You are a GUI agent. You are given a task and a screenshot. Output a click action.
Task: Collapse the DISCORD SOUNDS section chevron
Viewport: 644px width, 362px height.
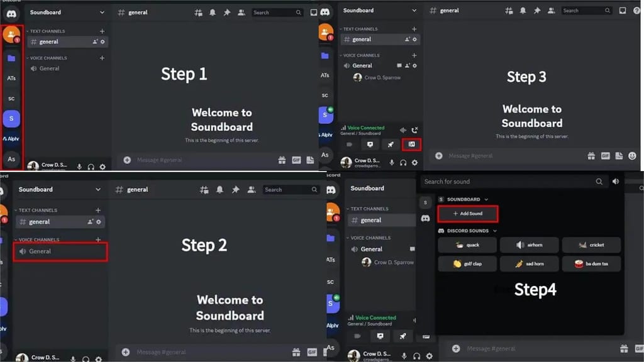[495, 231]
